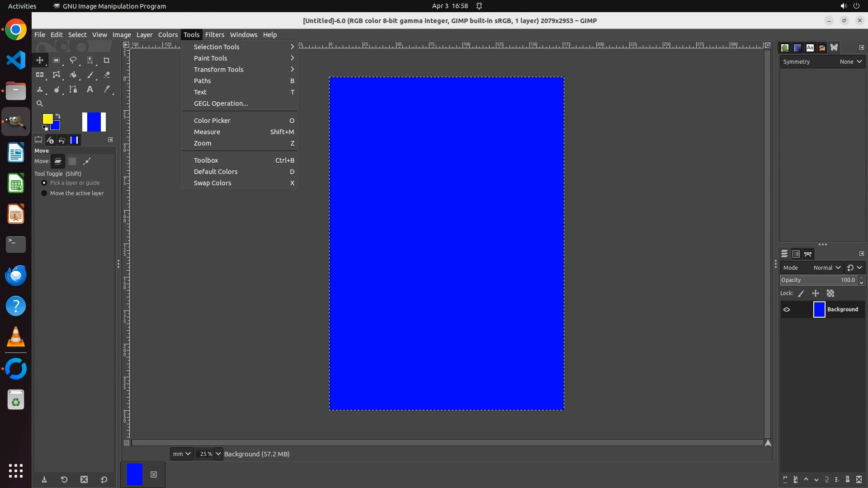
Task: Select the Eraser tool
Action: click(107, 75)
